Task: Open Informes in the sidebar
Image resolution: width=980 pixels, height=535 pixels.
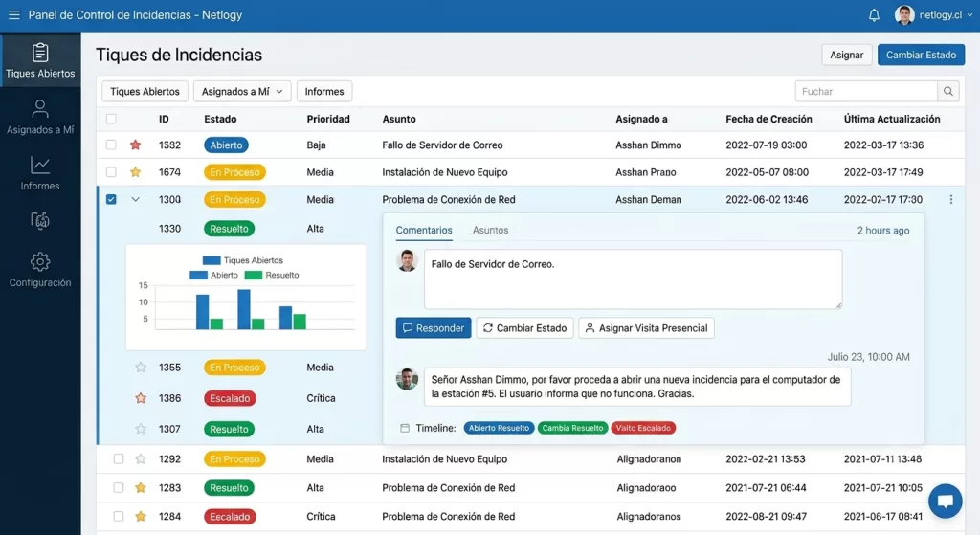Action: point(40,173)
